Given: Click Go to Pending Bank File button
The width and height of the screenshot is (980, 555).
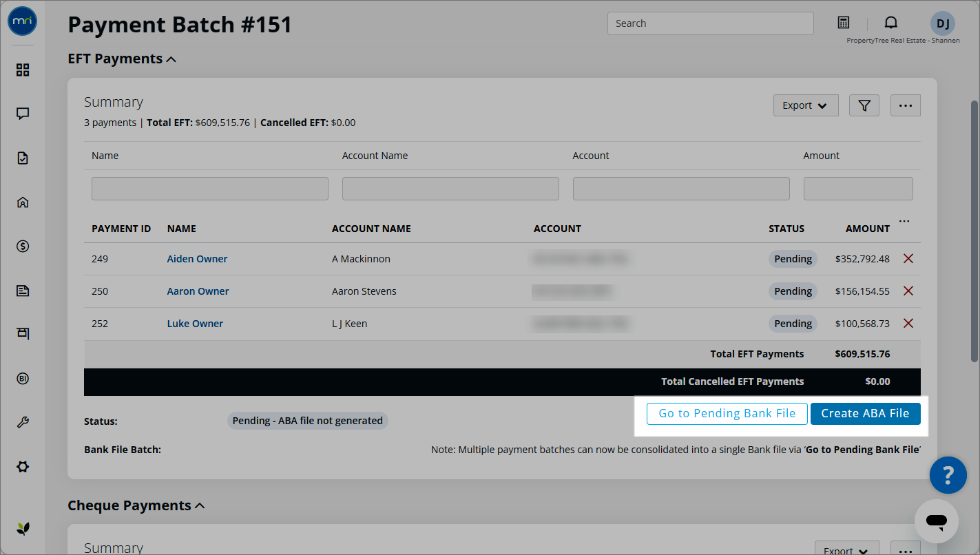Looking at the screenshot, I should 727,414.
